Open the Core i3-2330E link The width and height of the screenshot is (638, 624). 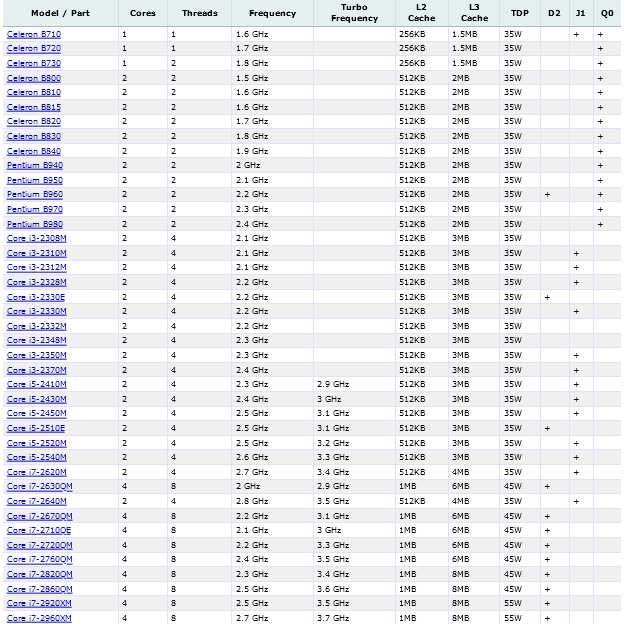click(x=36, y=297)
